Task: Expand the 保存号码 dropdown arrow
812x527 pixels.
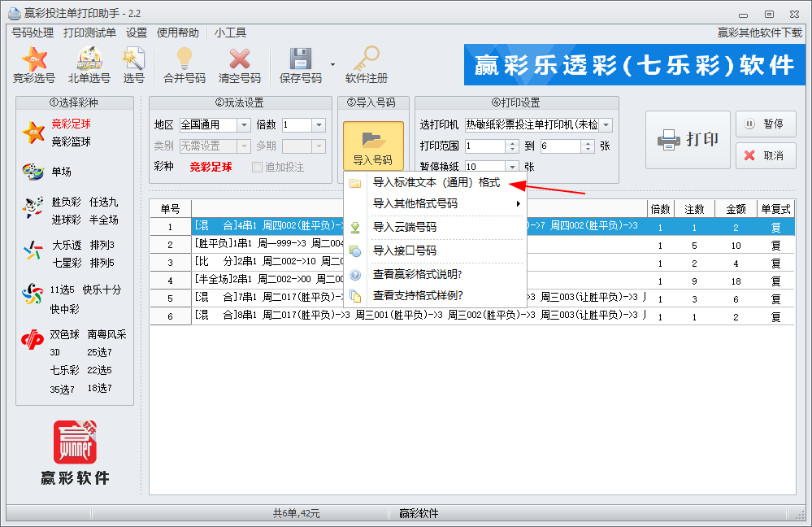Action: (332, 64)
